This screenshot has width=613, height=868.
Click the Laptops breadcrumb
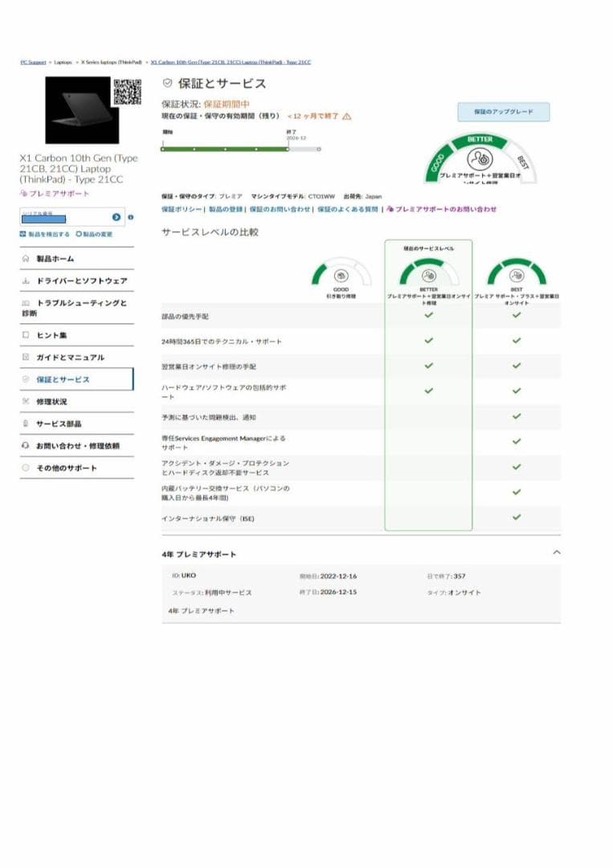coord(63,63)
